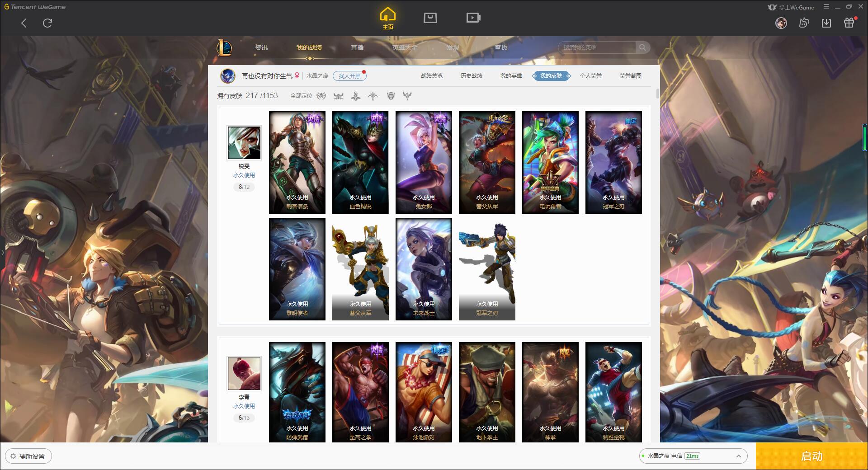
Task: Open the hamburger menu in title bar
Action: [826, 7]
